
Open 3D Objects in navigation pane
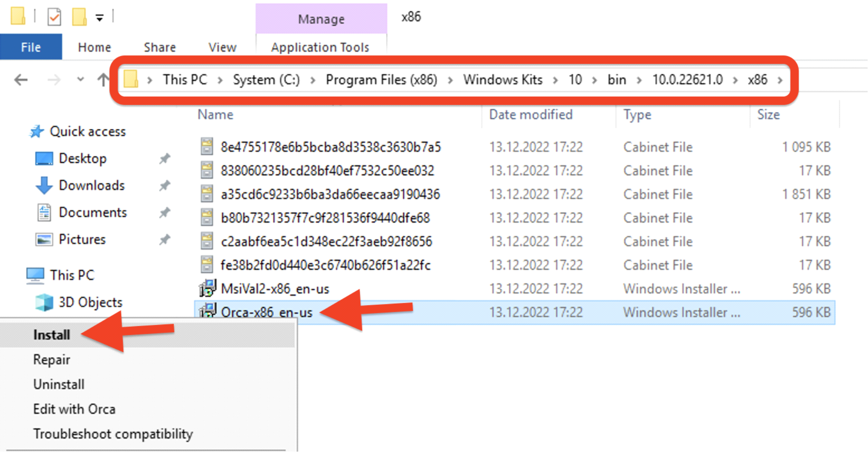90,302
